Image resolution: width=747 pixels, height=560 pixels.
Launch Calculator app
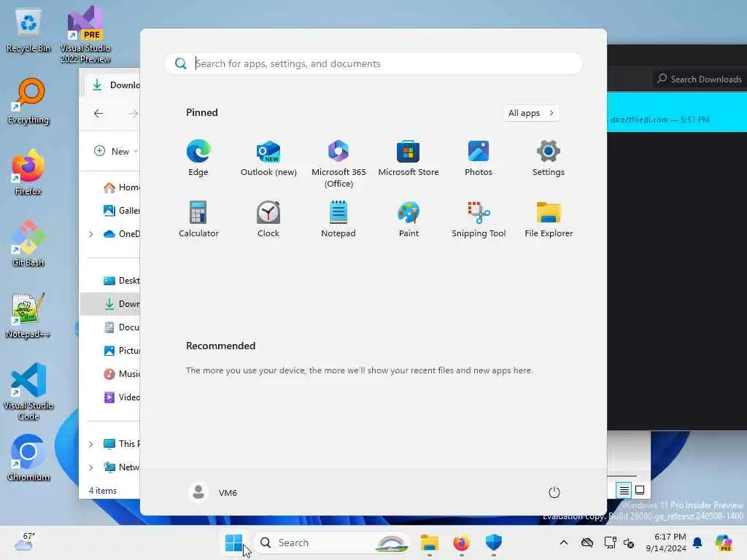[x=198, y=219]
